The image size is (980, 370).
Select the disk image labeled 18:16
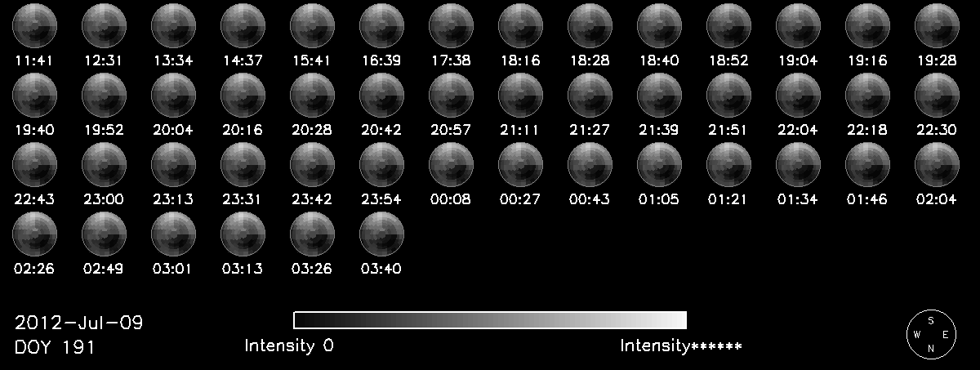coord(520,25)
